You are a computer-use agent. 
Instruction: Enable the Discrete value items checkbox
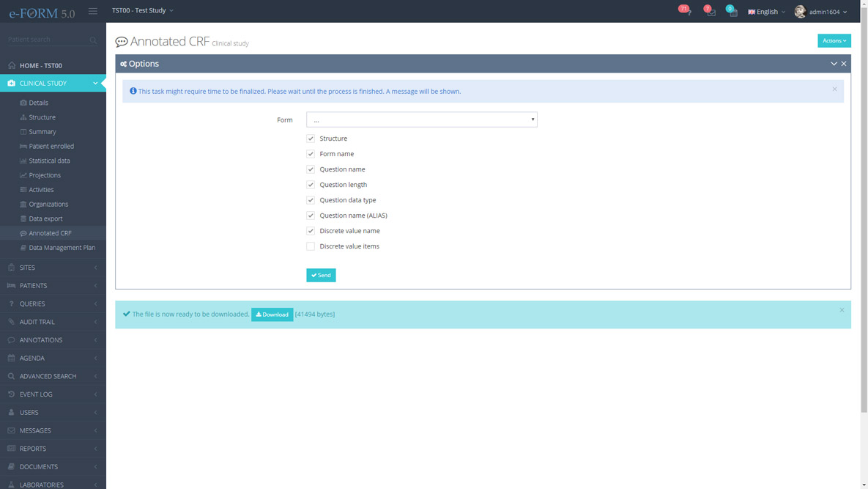click(x=311, y=246)
